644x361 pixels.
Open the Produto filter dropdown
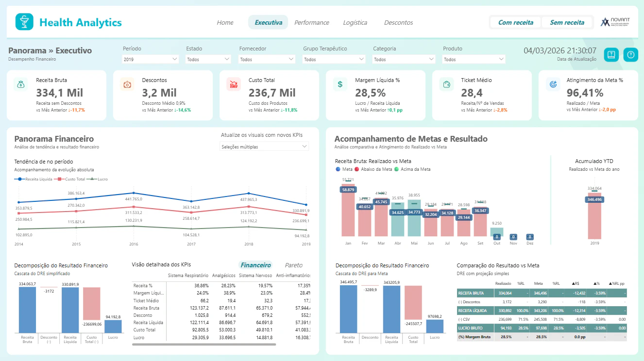[474, 59]
